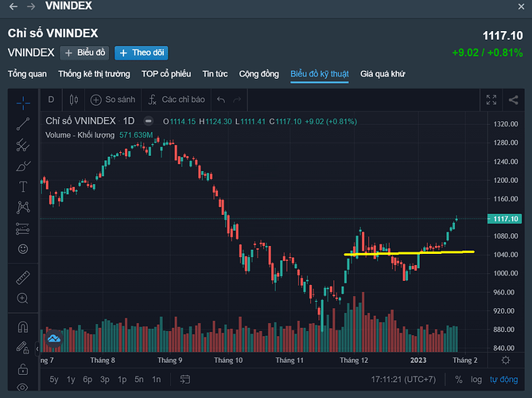Enable auto scale (tự động)
The image size is (532, 398).
503,380
